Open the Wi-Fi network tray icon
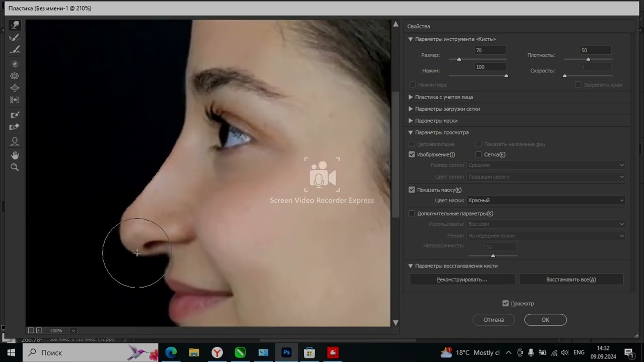Image resolution: width=644 pixels, height=362 pixels. pyautogui.click(x=554, y=352)
